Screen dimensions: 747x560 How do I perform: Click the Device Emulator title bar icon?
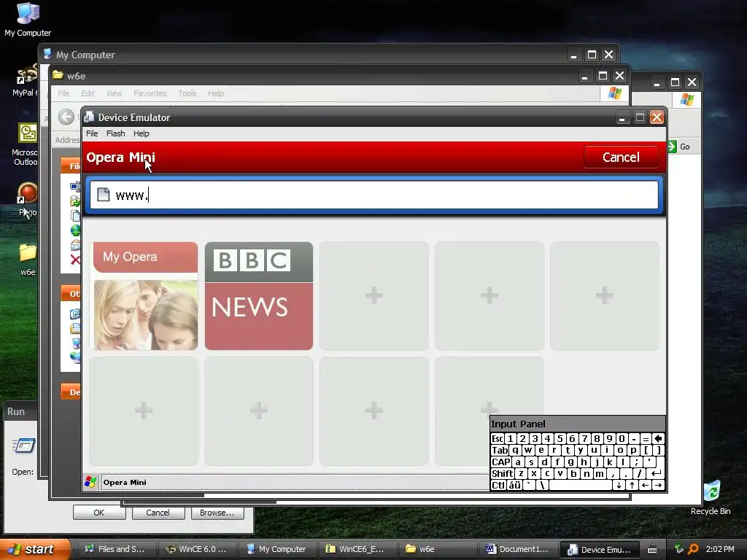(89, 117)
